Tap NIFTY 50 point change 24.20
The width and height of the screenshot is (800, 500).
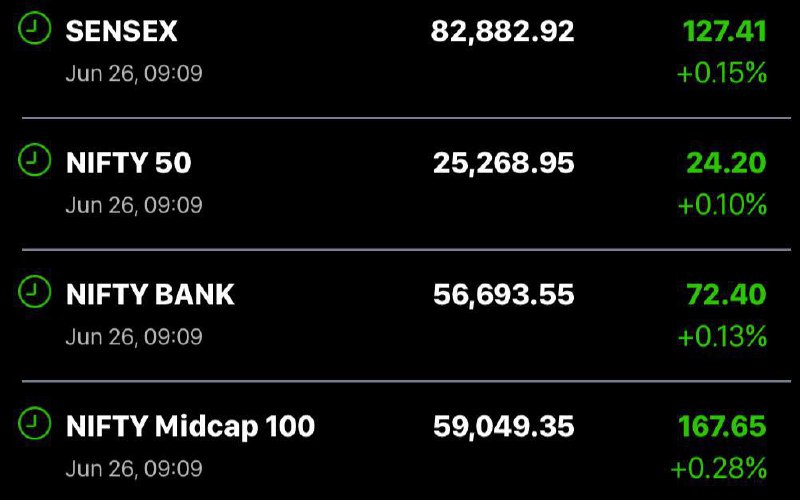coord(727,163)
